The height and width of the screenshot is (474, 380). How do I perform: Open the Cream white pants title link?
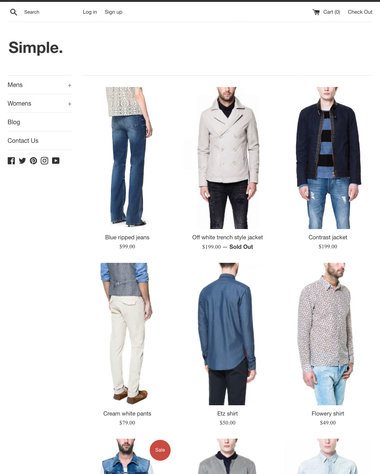point(127,414)
